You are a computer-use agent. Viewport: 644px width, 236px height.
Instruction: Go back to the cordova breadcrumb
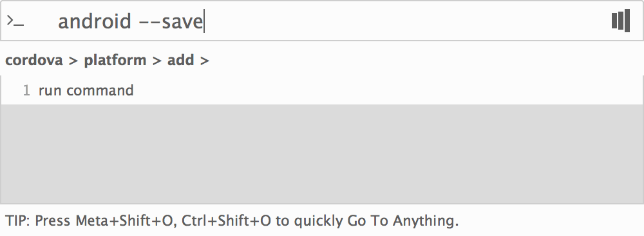click(x=34, y=61)
